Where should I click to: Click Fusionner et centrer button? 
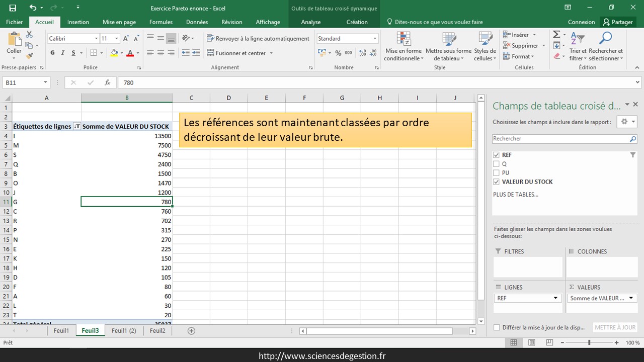(240, 53)
